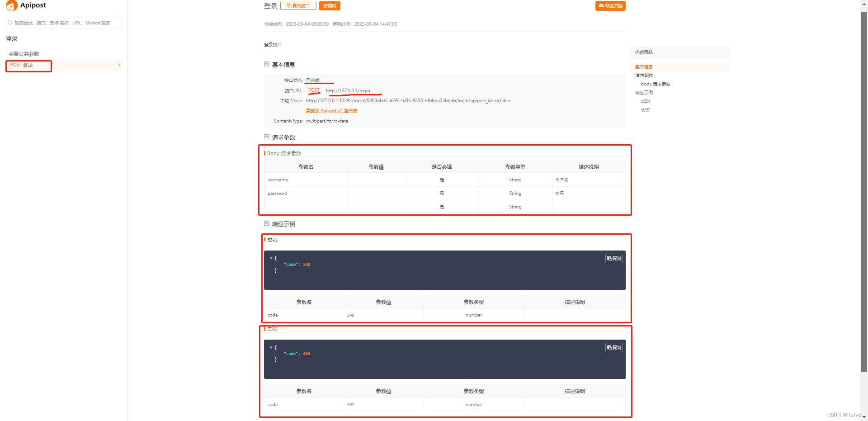Click the String type in username row
Viewport: 868px width, 421px height.
(515, 180)
